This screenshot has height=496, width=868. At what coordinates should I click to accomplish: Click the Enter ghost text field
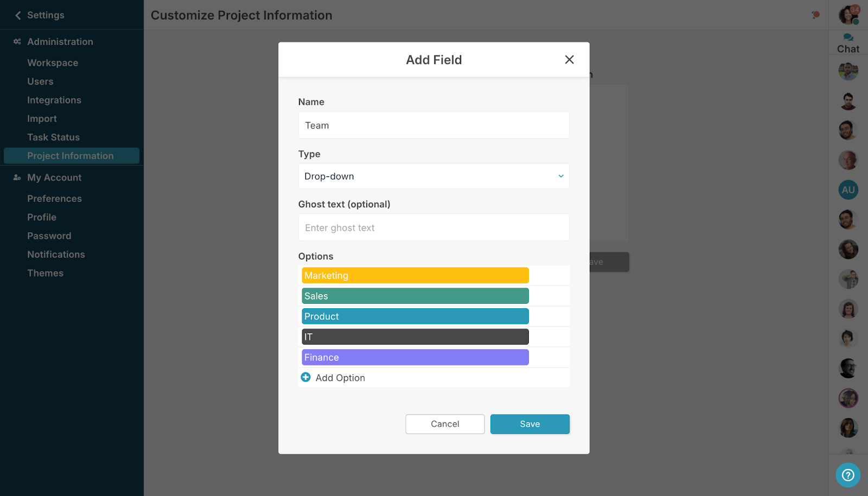click(433, 227)
